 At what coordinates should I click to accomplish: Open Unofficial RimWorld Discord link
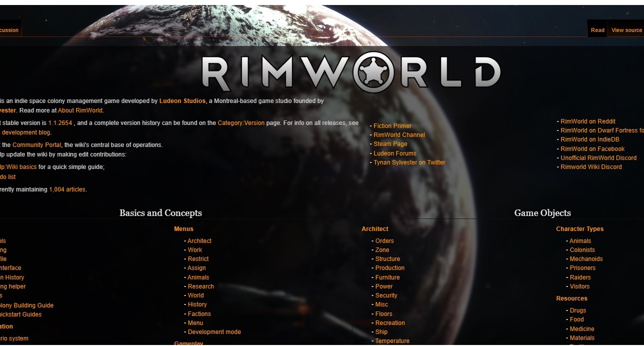tap(598, 158)
